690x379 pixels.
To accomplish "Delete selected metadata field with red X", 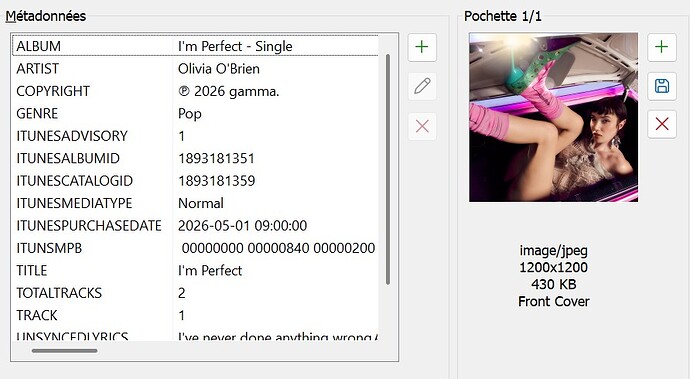I will click(x=422, y=127).
